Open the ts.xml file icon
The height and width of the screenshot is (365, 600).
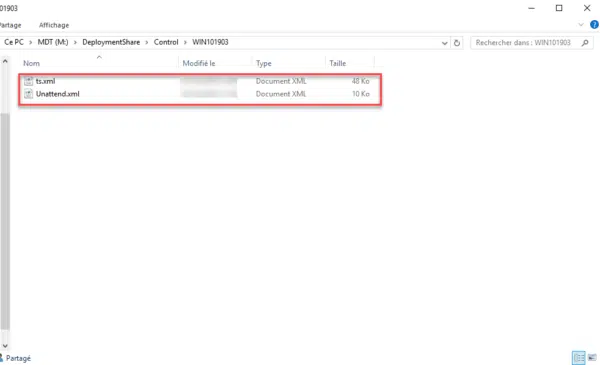pos(28,81)
